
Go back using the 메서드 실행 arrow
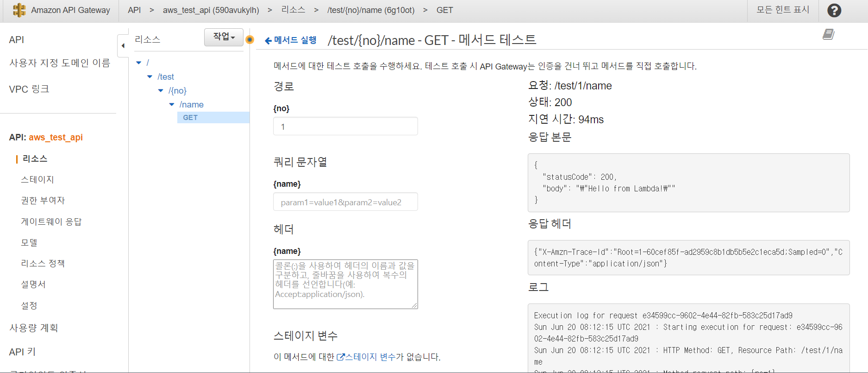[290, 40]
